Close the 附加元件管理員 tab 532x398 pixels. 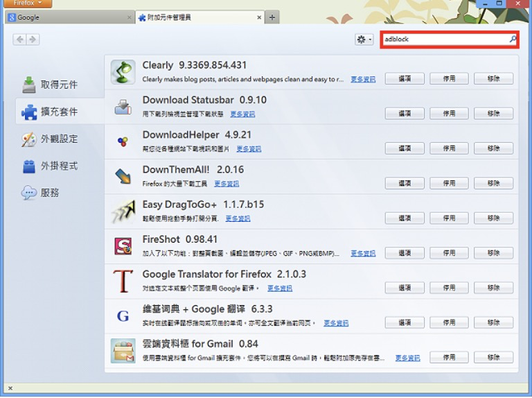(x=259, y=17)
